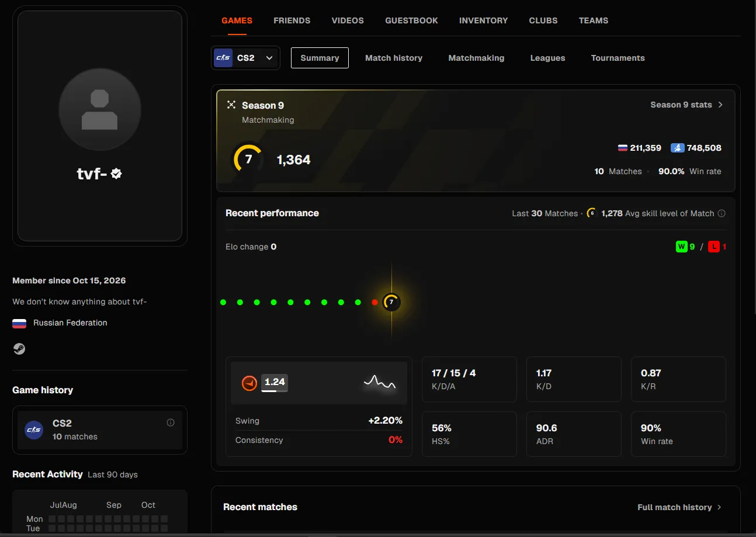Screen dimensions: 756x537
Task: Select the Summary button
Action: [x=320, y=58]
